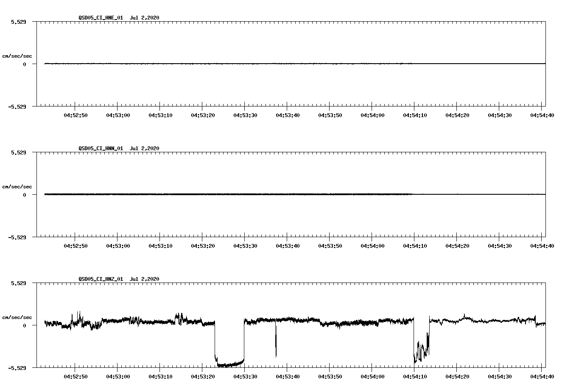This screenshot has width=576, height=392.
Task: Pick 04:53:20 time label under HNZ plot
Action: click(203, 376)
